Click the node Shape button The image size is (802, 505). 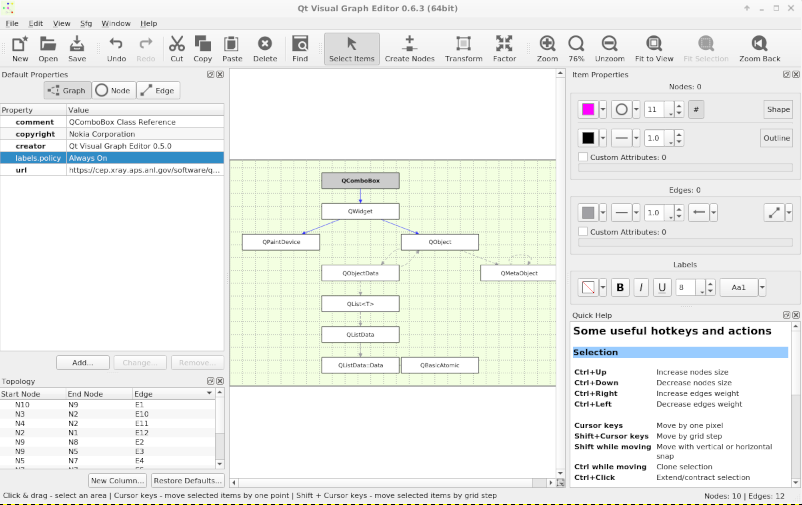pyautogui.click(x=778, y=109)
